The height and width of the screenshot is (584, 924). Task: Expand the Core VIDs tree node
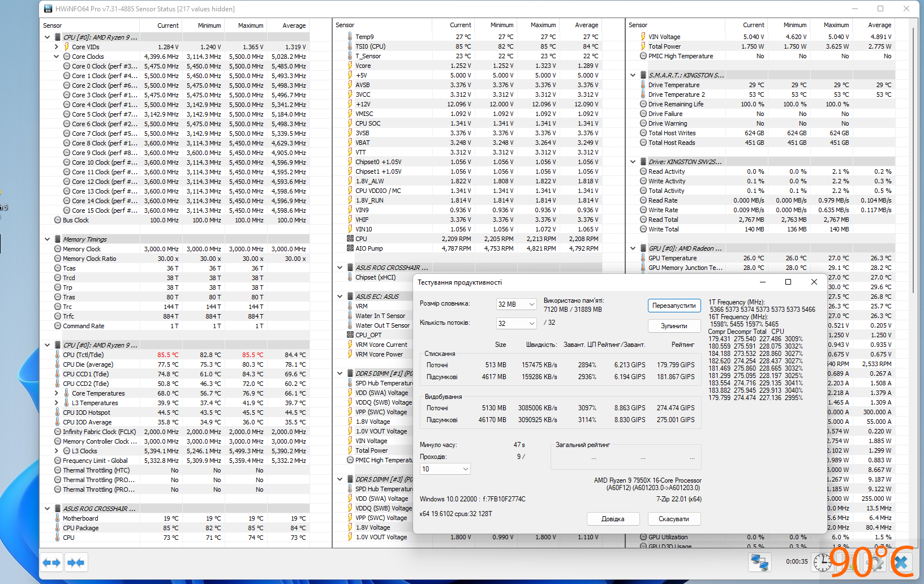[x=56, y=47]
